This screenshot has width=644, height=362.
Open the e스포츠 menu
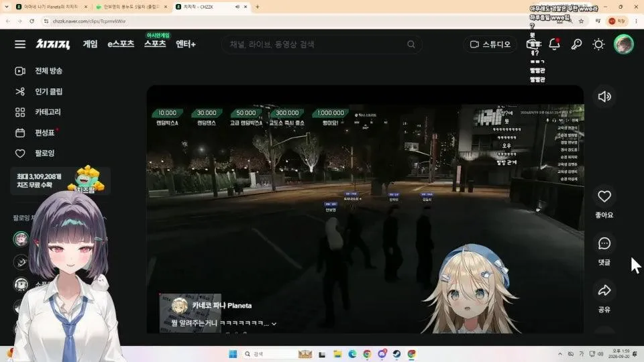(x=121, y=44)
